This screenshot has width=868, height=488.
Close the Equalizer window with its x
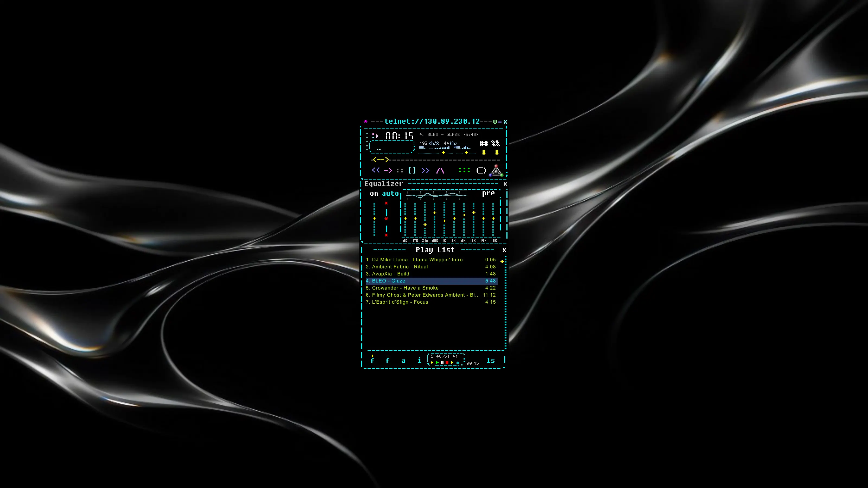(505, 184)
